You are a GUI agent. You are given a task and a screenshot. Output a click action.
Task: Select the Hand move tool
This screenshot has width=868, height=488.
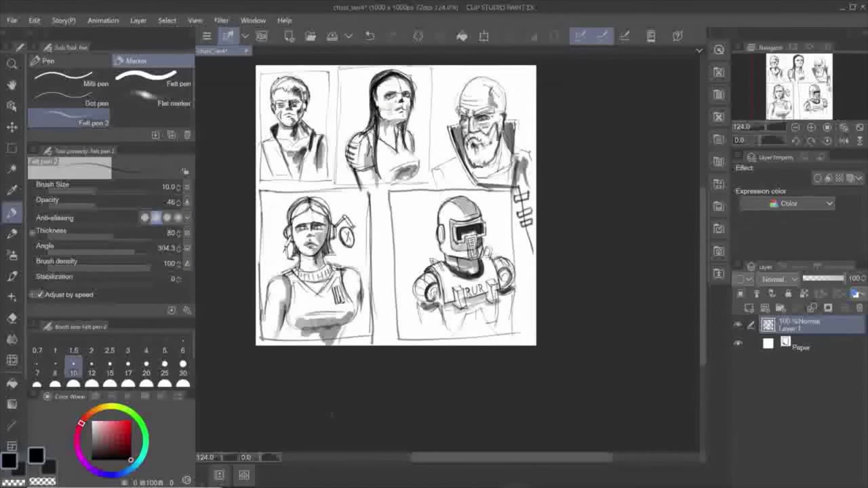[12, 85]
